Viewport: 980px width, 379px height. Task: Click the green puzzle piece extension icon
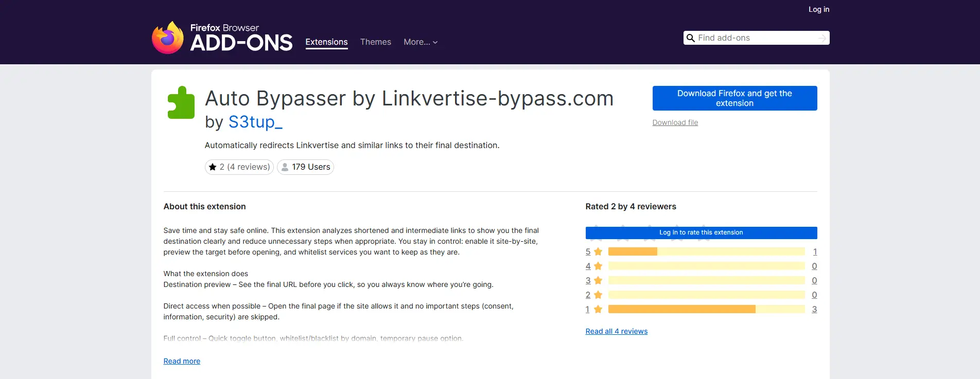(181, 103)
